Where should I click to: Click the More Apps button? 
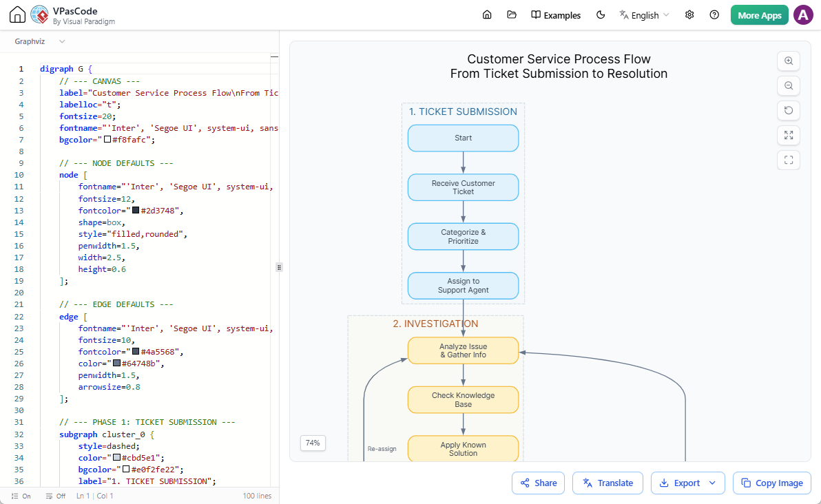coord(759,15)
